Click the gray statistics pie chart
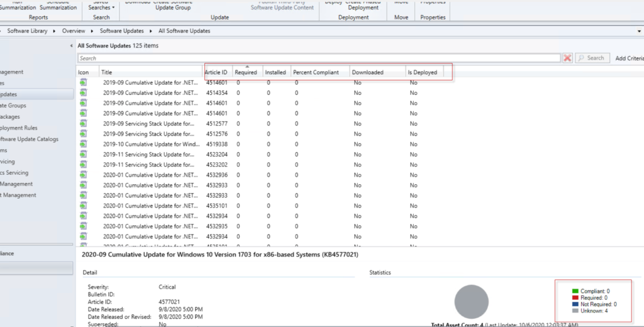Image resolution: width=644 pixels, height=327 pixels. pos(472,302)
